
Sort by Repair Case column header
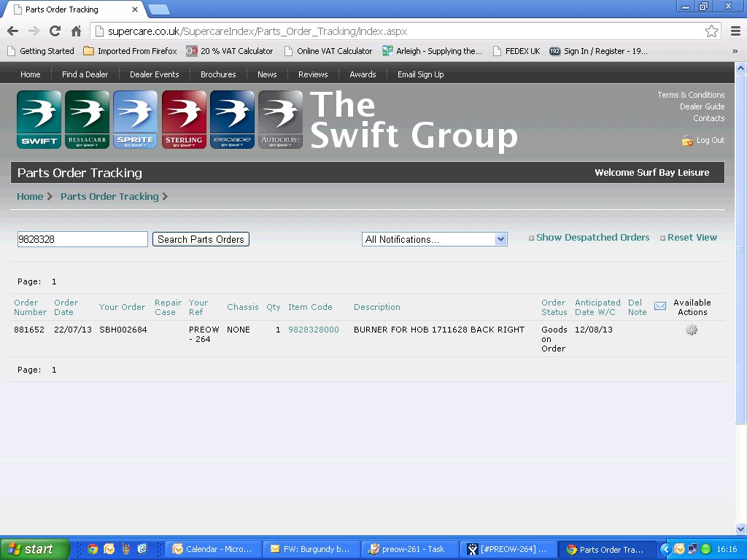[169, 307]
